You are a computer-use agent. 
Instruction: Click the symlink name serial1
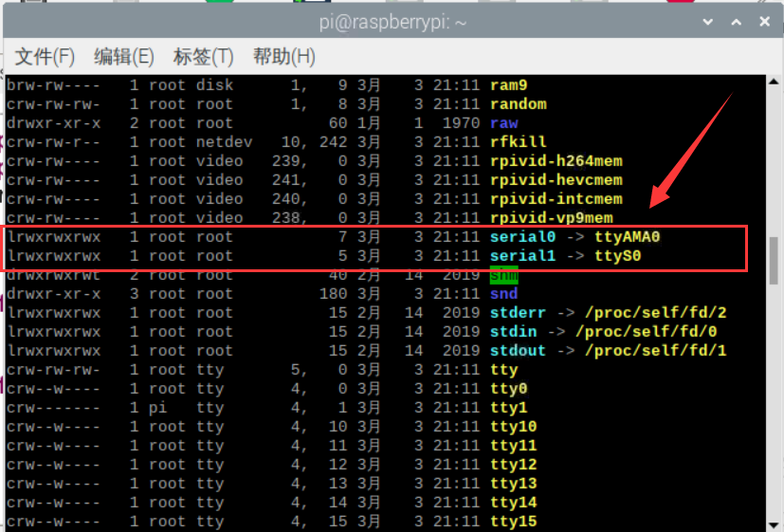(522, 256)
